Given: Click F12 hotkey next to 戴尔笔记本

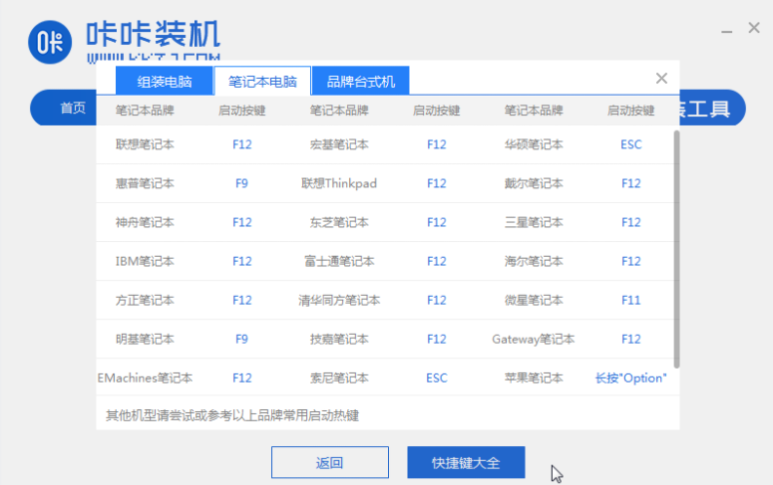Looking at the screenshot, I should tap(631, 183).
